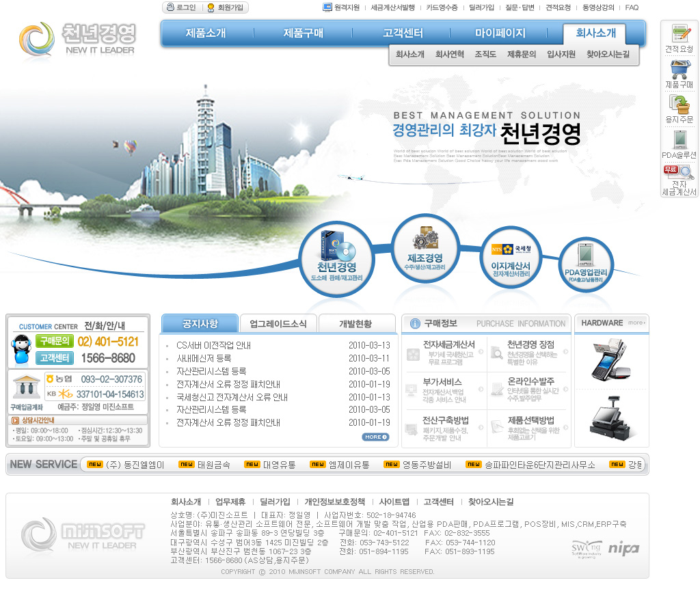This screenshot has height=615, width=700.
Task: Click the 개인정보보호정책 footer link
Action: click(x=334, y=502)
